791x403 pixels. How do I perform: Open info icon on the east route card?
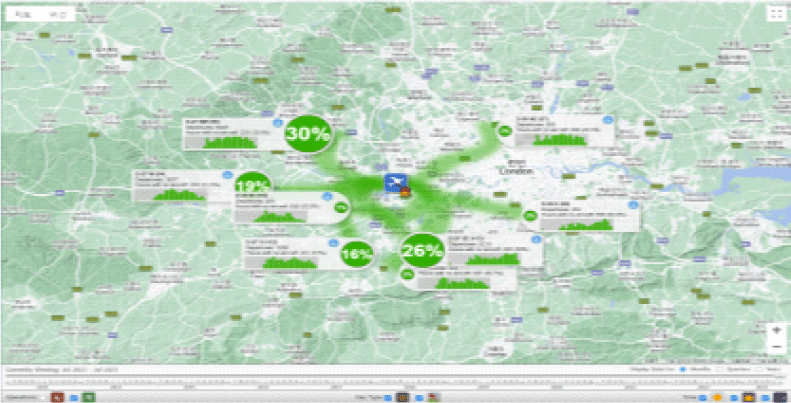634,205
